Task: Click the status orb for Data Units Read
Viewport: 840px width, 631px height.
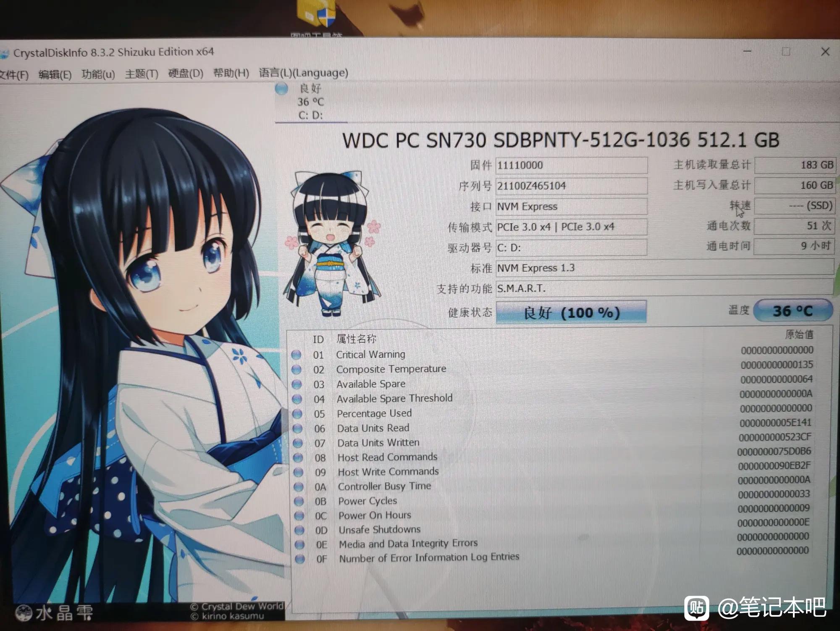Action: click(x=297, y=429)
